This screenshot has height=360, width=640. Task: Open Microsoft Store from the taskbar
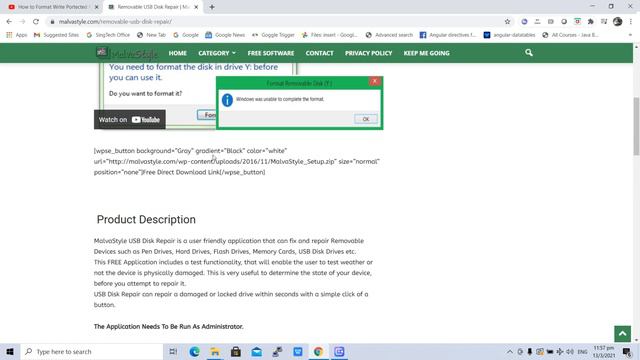[x=236, y=351]
